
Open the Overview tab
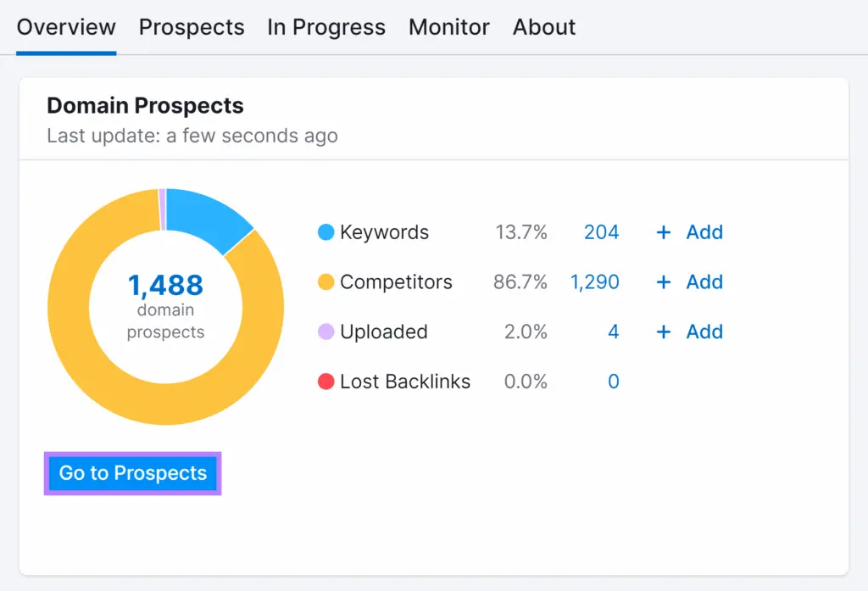66,27
